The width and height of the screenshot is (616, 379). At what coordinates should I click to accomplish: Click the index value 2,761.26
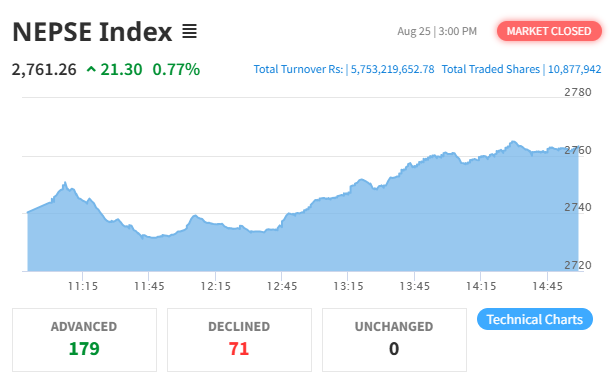pyautogui.click(x=44, y=70)
